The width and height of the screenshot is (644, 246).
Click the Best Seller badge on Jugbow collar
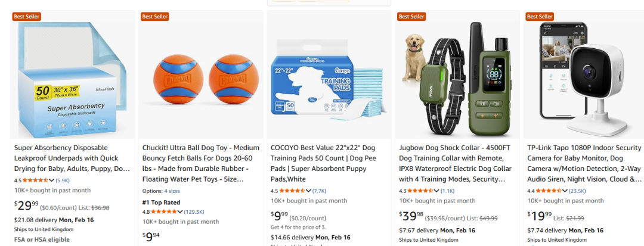pyautogui.click(x=411, y=17)
